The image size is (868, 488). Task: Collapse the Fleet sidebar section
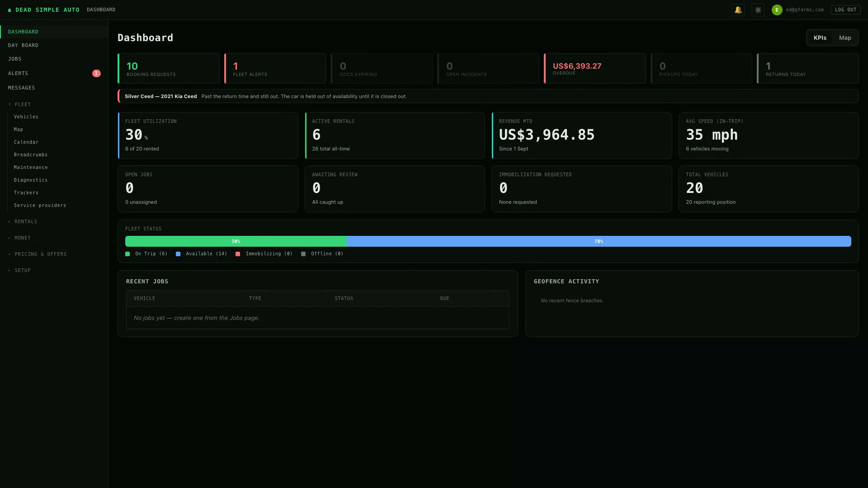click(19, 104)
